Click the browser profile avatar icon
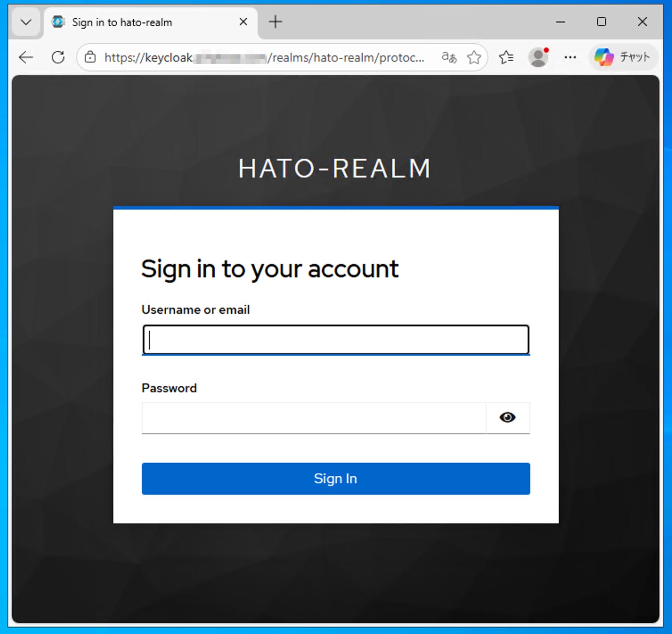 click(538, 57)
